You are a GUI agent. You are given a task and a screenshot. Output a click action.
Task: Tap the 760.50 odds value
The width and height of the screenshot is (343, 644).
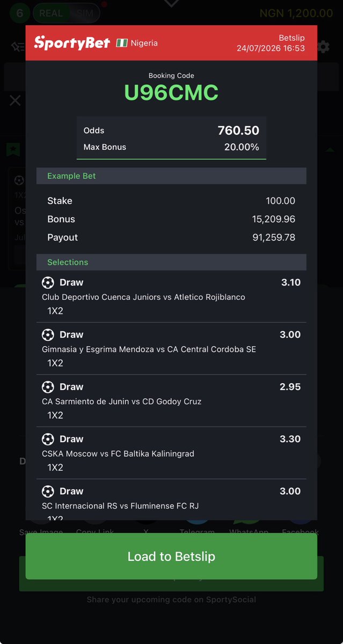point(238,130)
